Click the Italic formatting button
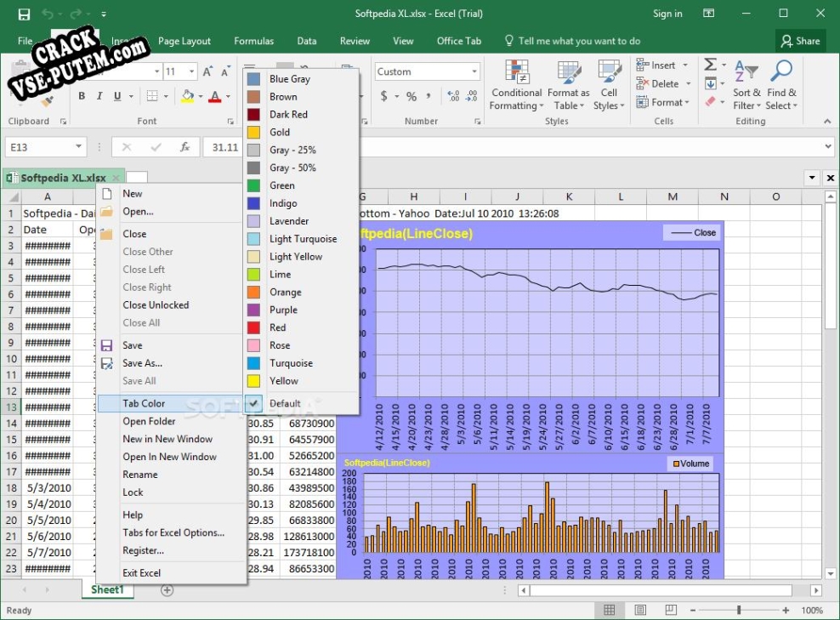Screen dimensions: 840x620 99,96
